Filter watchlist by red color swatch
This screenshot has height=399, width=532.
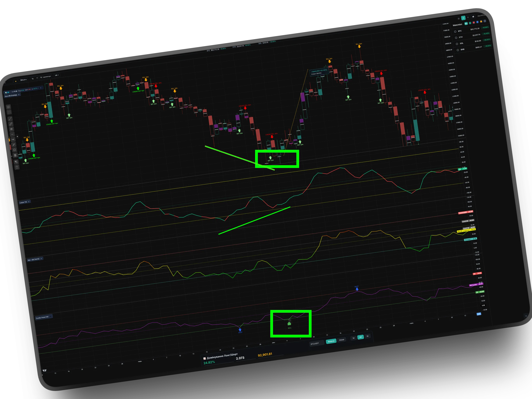[474, 23]
